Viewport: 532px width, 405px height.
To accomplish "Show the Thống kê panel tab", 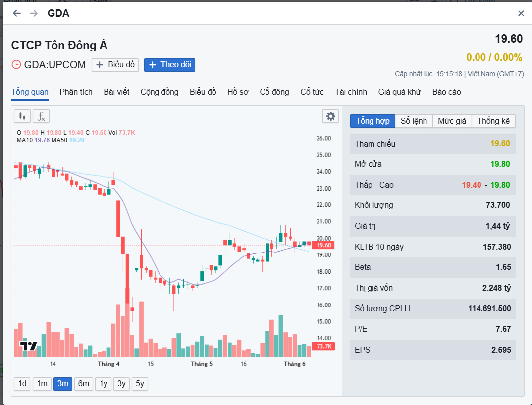I will pos(493,121).
